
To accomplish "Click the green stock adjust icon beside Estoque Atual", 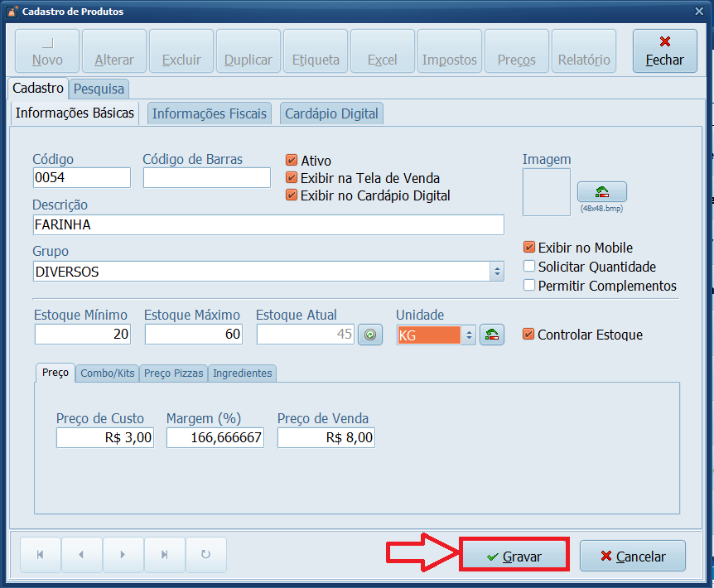I will click(369, 335).
